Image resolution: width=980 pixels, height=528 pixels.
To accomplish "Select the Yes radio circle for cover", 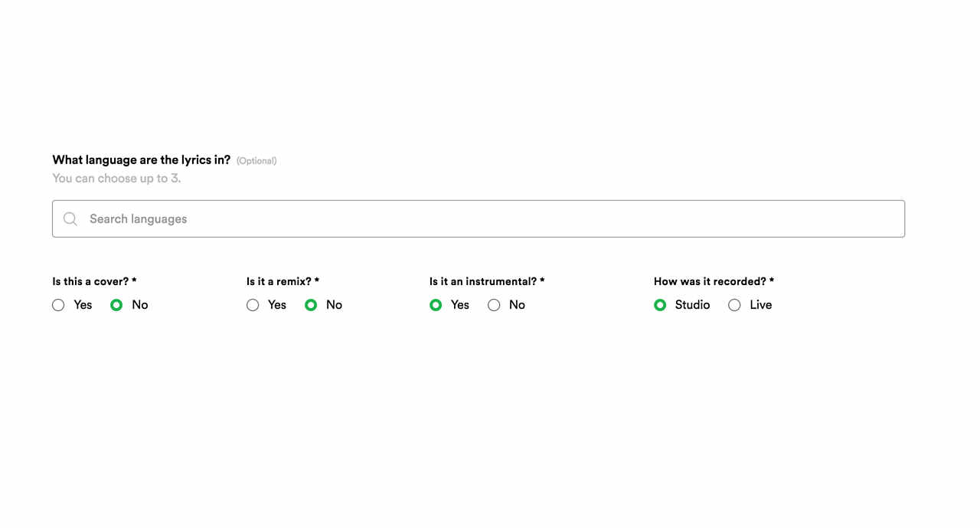I will coord(58,305).
